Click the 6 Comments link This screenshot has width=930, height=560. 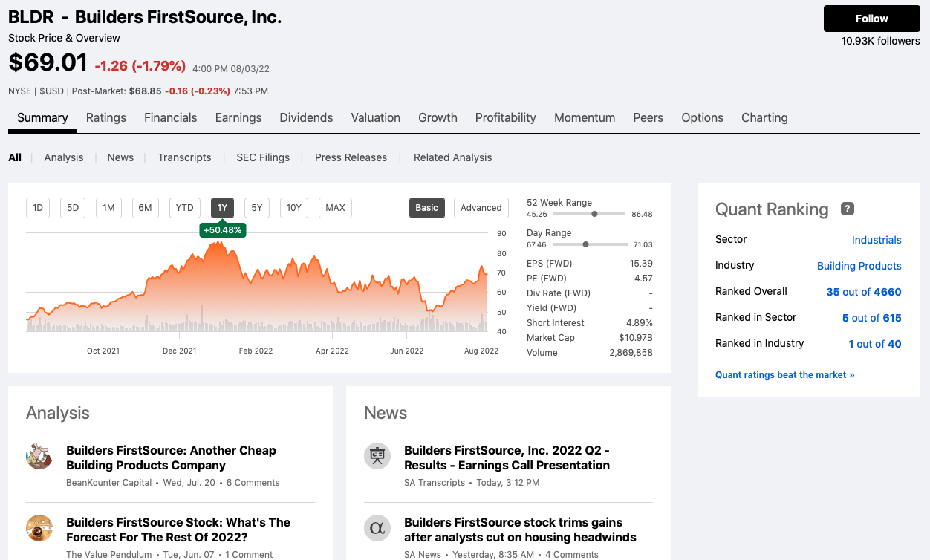pyautogui.click(x=253, y=483)
